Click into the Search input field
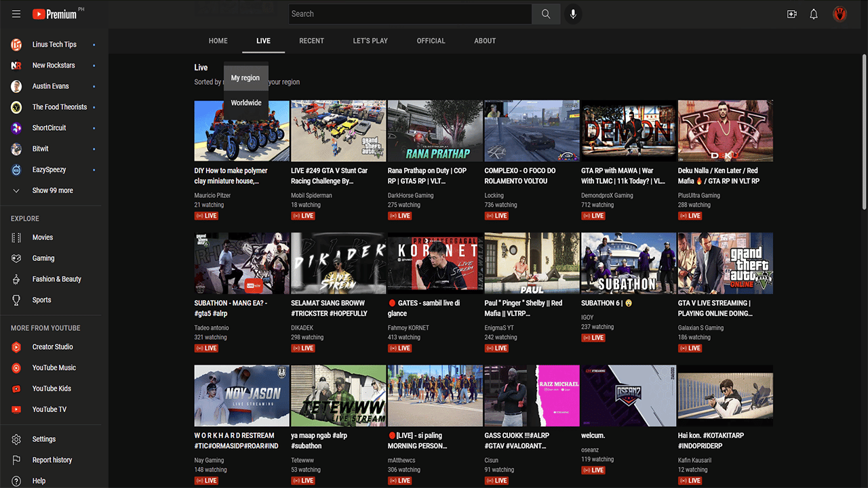This screenshot has width=868, height=488. coord(410,14)
